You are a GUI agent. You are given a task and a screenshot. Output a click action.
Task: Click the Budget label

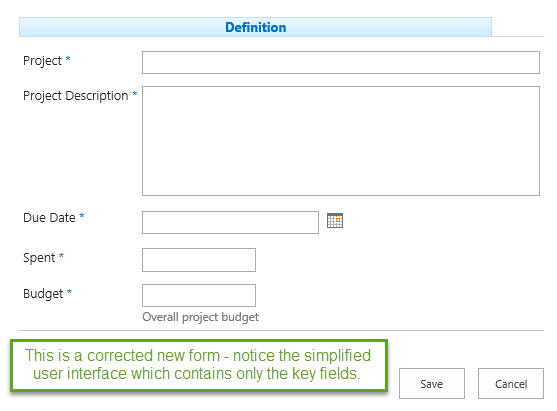pos(43,294)
